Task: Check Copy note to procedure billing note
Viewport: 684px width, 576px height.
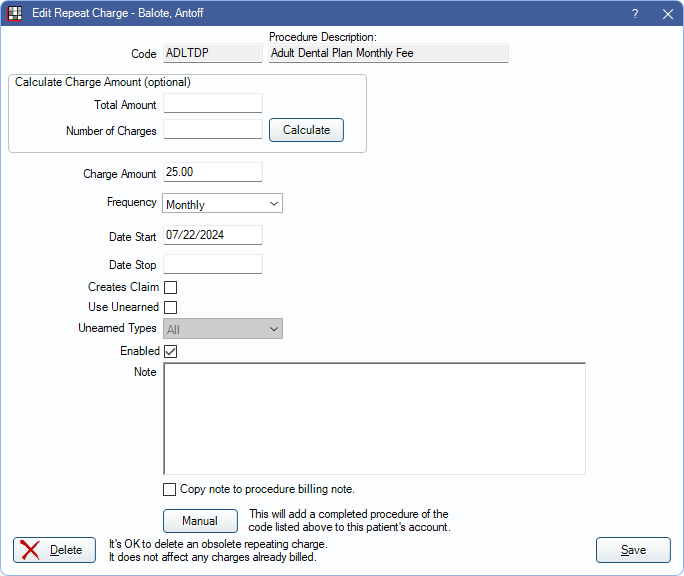Action: pyautogui.click(x=170, y=490)
